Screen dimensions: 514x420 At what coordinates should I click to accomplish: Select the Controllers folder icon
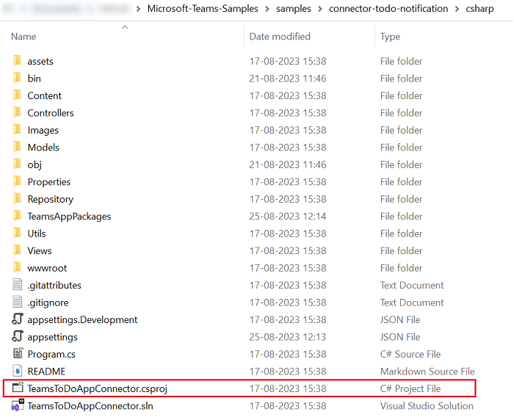(18, 112)
